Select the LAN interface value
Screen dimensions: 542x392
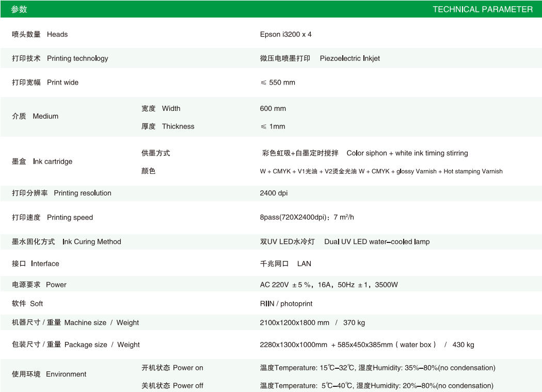click(304, 264)
